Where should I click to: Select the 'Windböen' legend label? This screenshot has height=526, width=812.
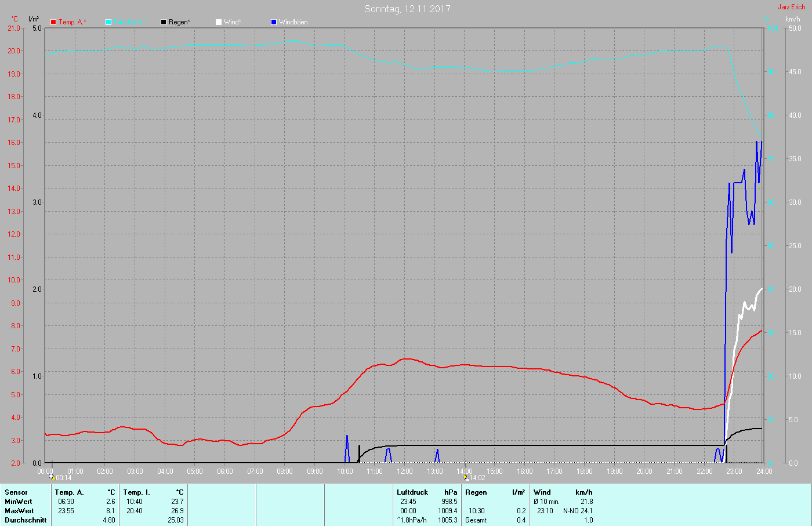point(293,22)
